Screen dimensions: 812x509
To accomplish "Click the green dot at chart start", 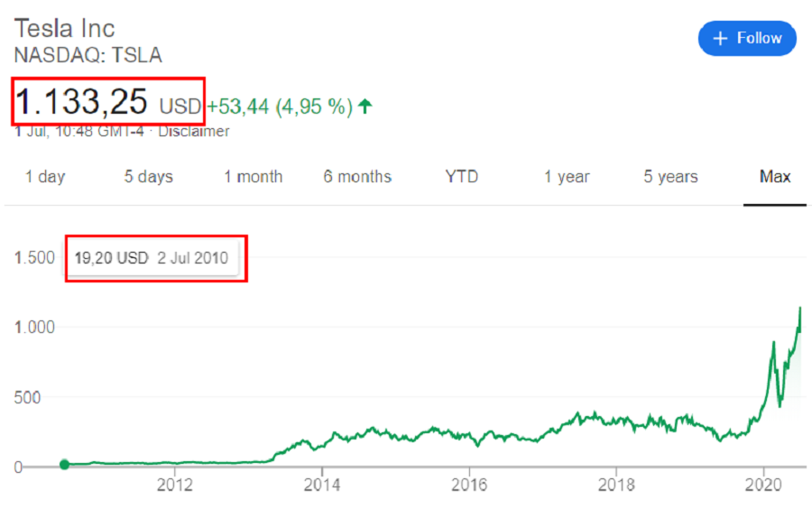I will [x=64, y=465].
